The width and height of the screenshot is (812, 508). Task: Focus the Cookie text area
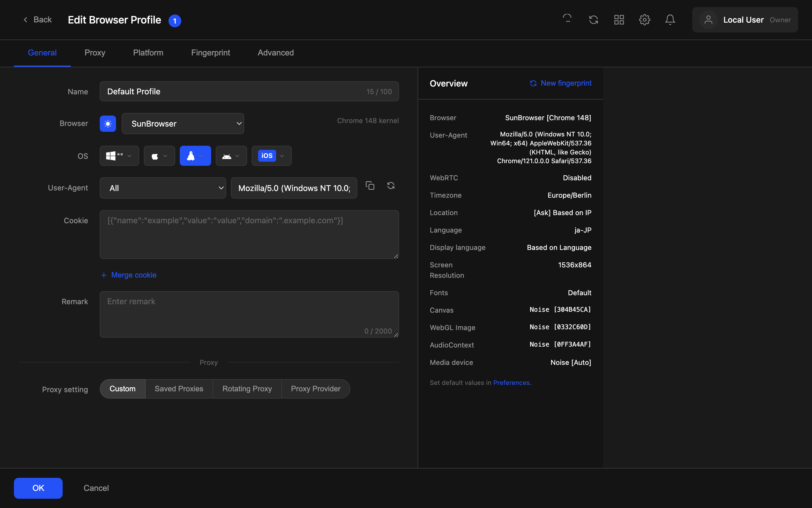click(x=249, y=235)
